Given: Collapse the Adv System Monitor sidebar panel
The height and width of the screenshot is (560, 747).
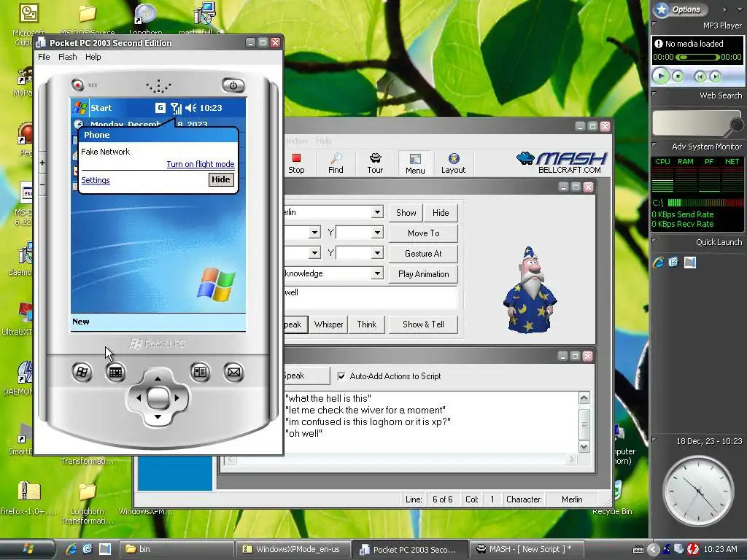Looking at the screenshot, I should click(x=654, y=145).
